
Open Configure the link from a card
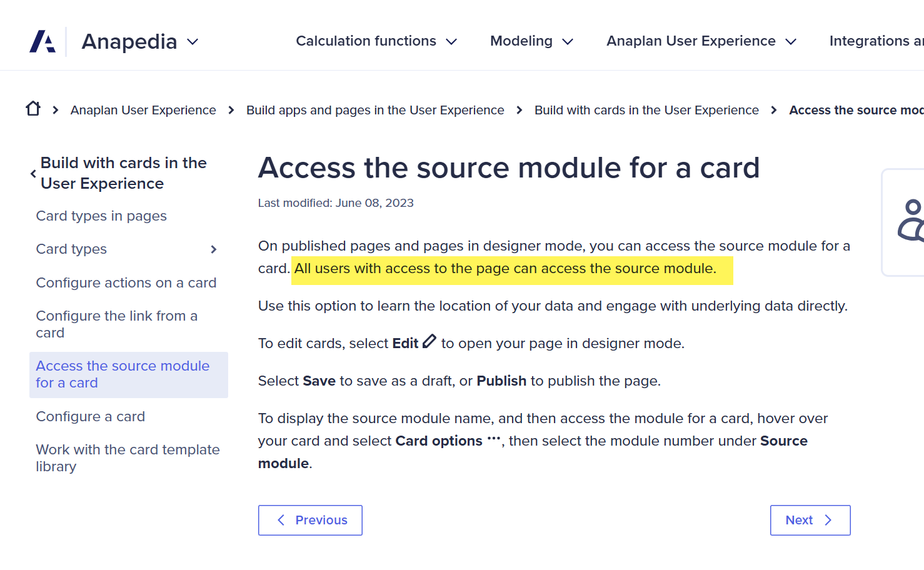coord(117,324)
